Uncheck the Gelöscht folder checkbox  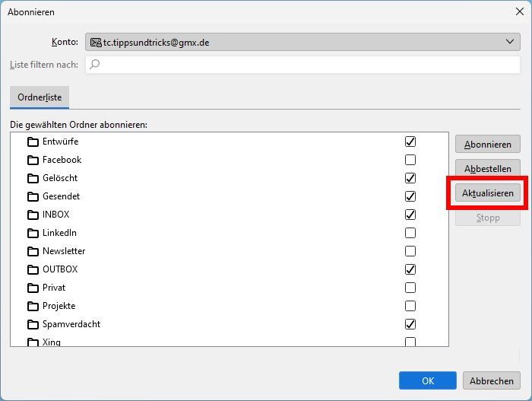click(410, 178)
